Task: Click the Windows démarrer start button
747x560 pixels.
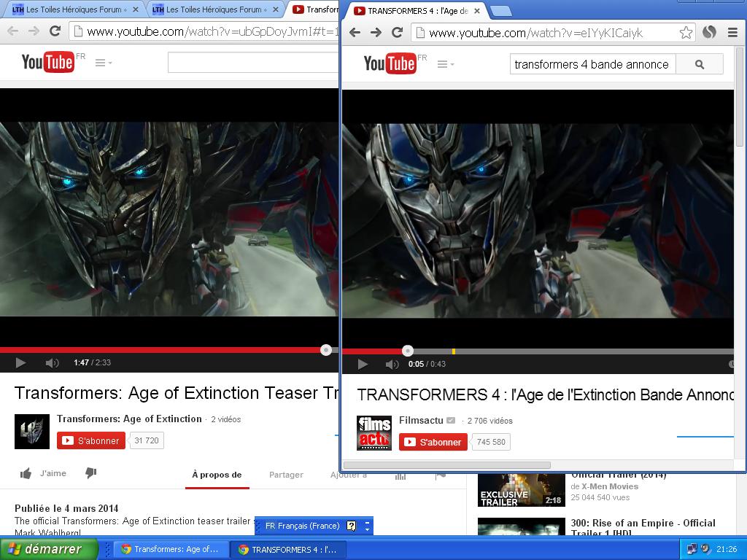Action: [x=49, y=549]
